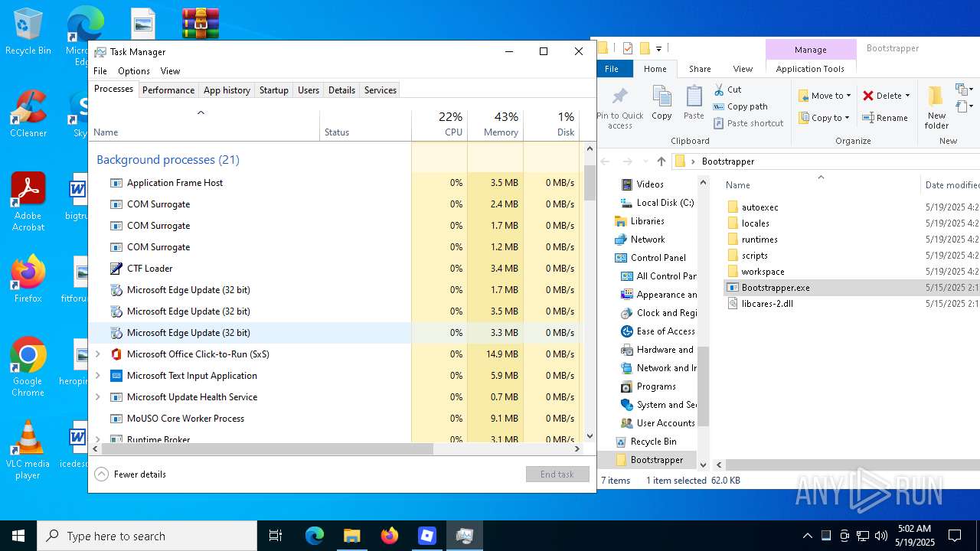Switch to Performance tab
Screen dimensions: 980x551
[168, 90]
